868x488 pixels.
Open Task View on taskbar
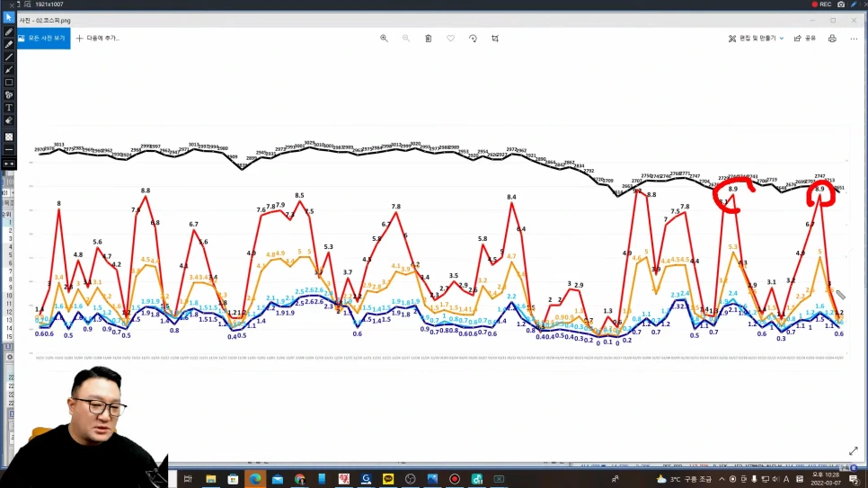click(188, 479)
